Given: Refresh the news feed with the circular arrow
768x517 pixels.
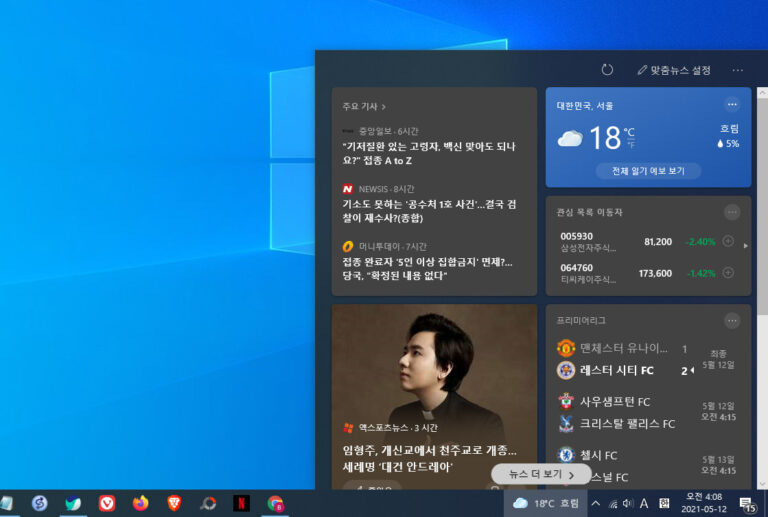Looking at the screenshot, I should (x=607, y=70).
